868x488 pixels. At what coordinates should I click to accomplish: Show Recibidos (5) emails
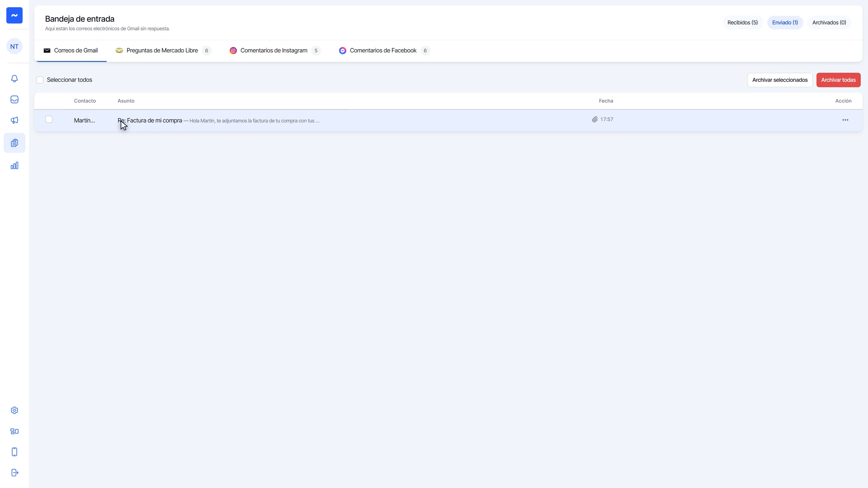pos(742,23)
